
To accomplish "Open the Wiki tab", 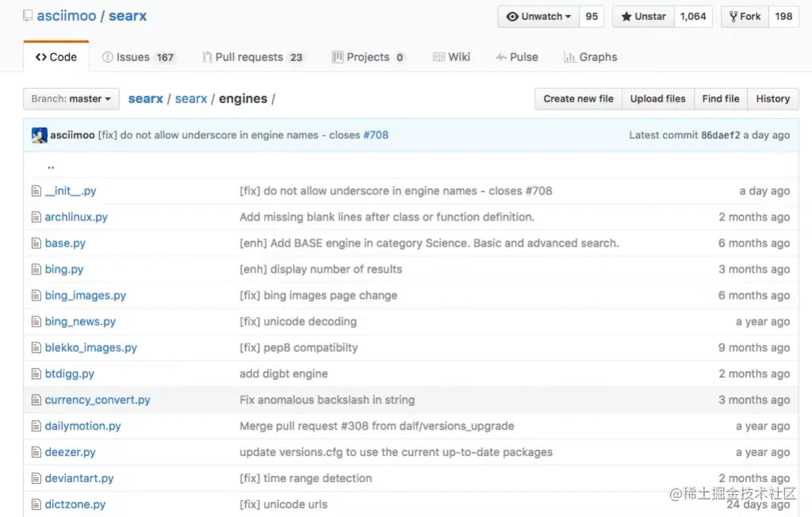I will click(x=451, y=57).
